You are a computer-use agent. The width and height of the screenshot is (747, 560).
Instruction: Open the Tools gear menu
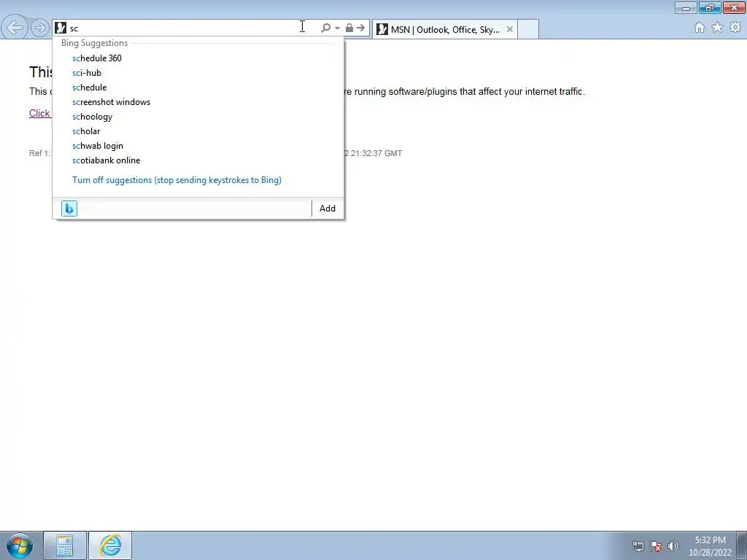click(x=735, y=28)
